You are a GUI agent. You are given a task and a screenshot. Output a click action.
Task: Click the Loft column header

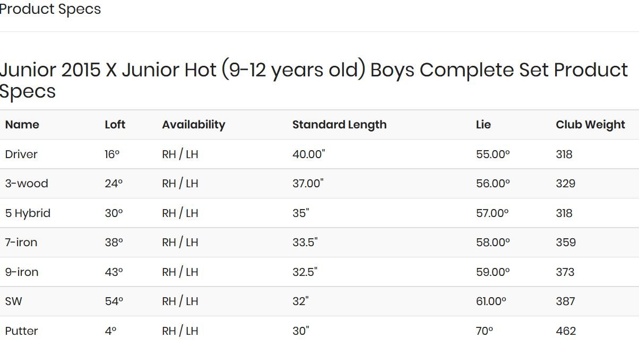tap(115, 125)
